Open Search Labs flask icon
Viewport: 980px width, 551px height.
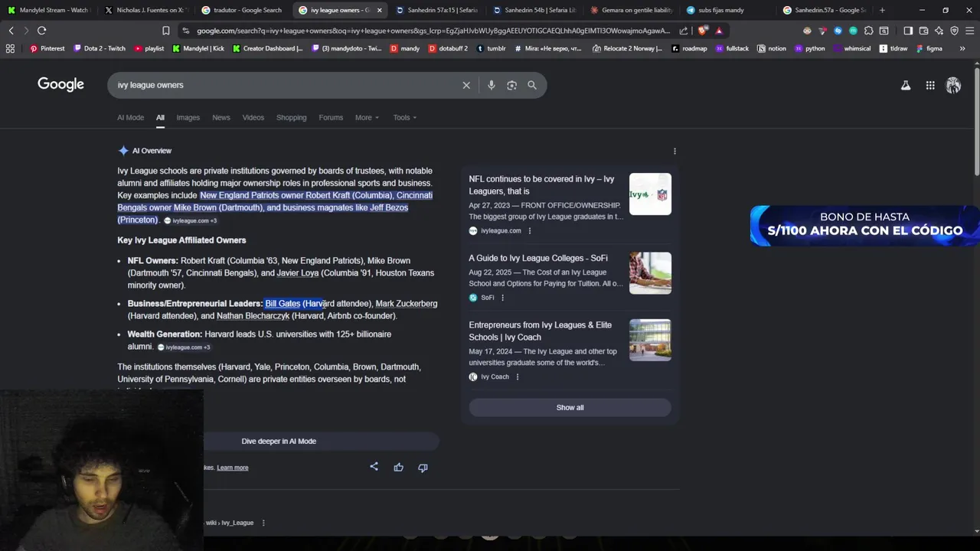click(x=906, y=86)
